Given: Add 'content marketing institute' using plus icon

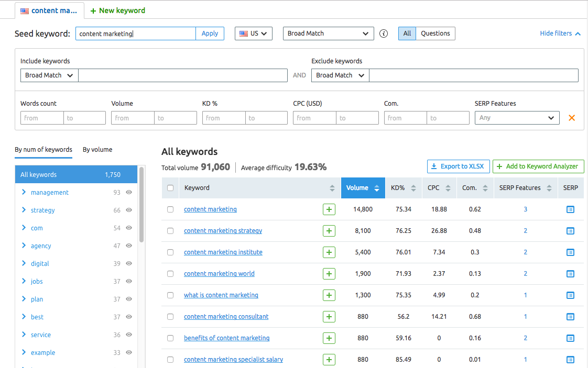Looking at the screenshot, I should pos(329,252).
